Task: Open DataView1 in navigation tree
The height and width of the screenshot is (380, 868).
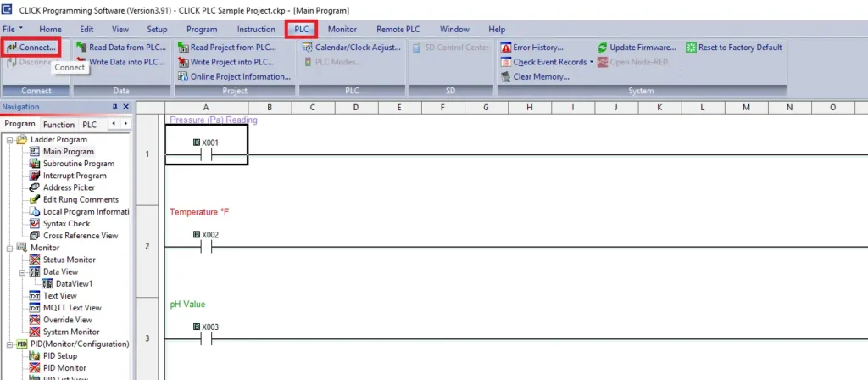Action: tap(75, 283)
